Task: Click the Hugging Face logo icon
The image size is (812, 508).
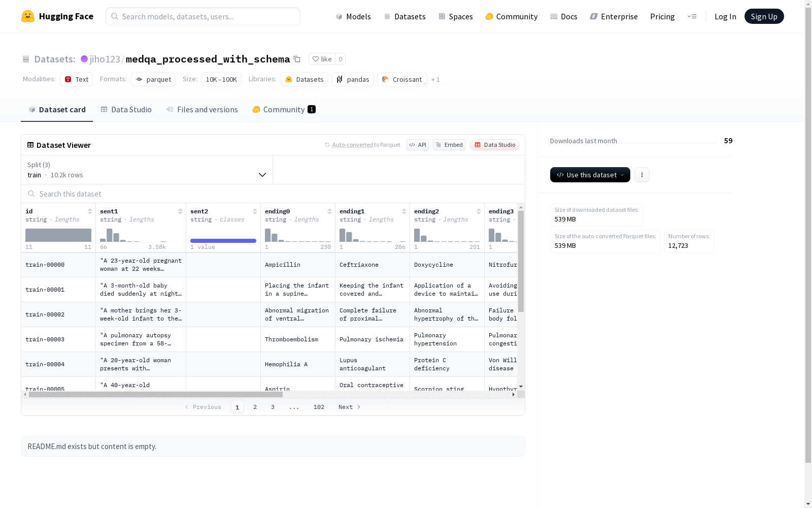Action: click(28, 16)
